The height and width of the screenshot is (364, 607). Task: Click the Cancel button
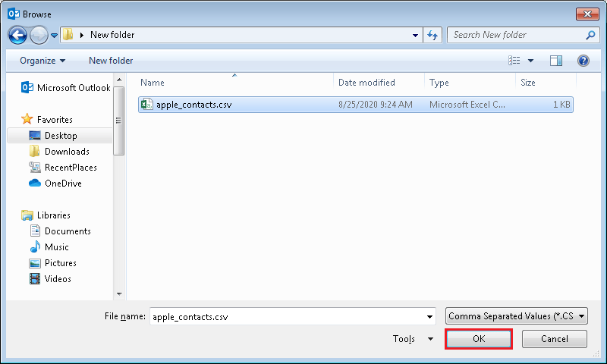click(x=555, y=339)
